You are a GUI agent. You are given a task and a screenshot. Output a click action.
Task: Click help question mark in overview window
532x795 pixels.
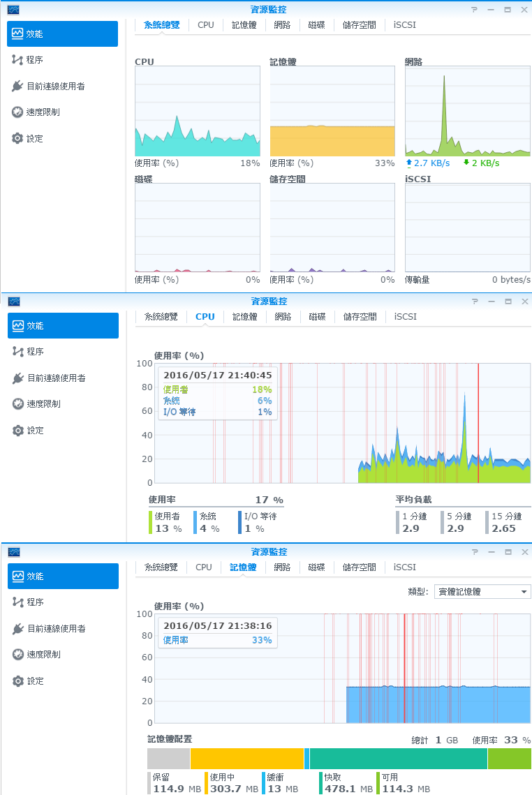pos(474,10)
